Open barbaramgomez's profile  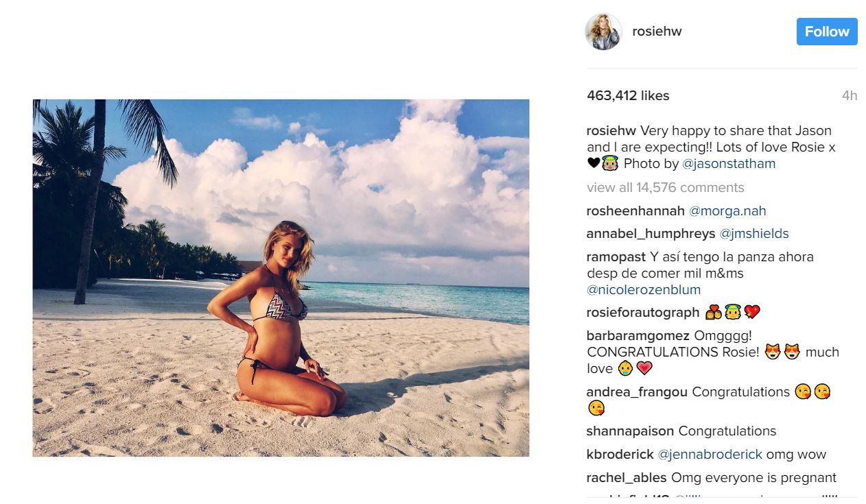click(x=638, y=336)
